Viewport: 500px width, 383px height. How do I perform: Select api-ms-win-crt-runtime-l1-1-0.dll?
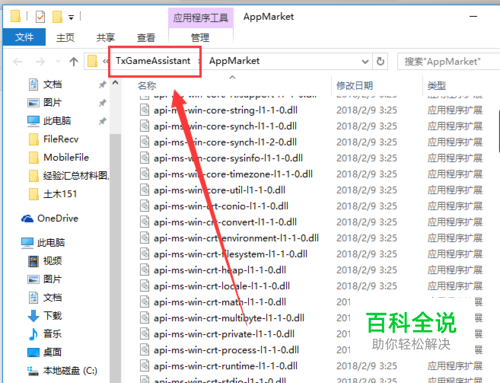point(225,366)
